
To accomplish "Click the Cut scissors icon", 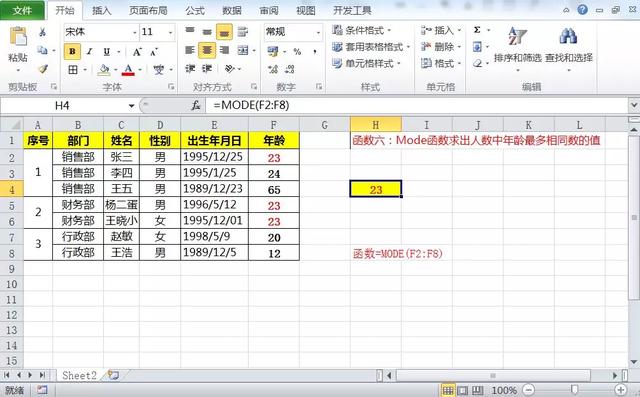I will click(x=42, y=32).
